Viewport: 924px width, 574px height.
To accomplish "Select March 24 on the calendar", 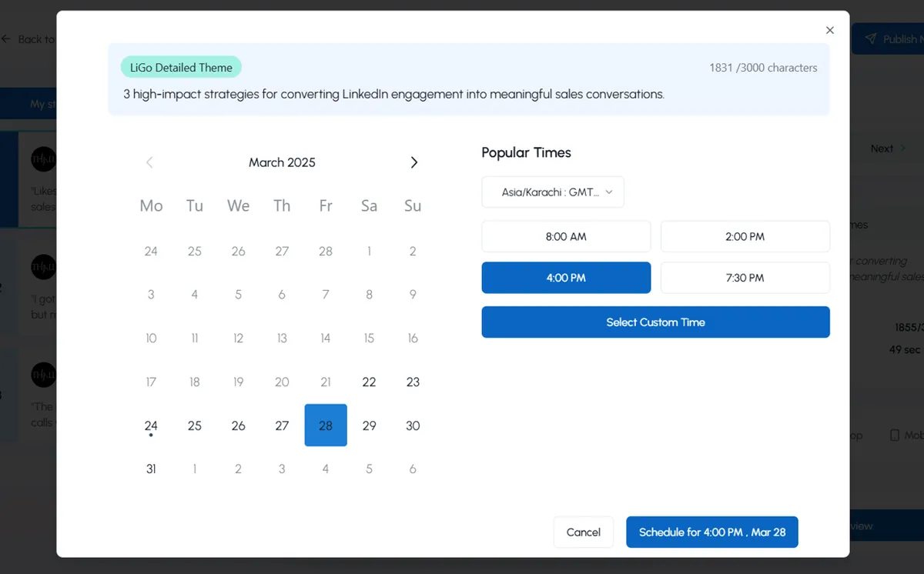I will tap(151, 425).
